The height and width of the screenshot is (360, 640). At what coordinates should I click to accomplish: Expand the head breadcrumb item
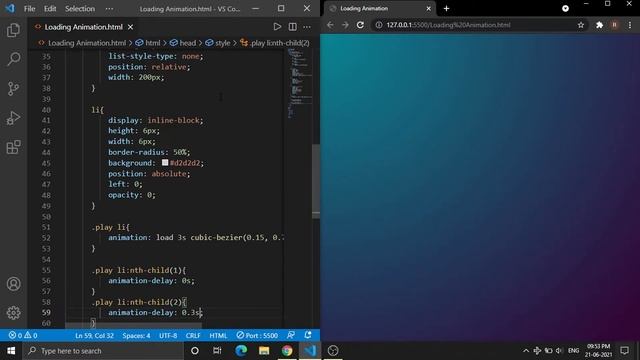(187, 43)
